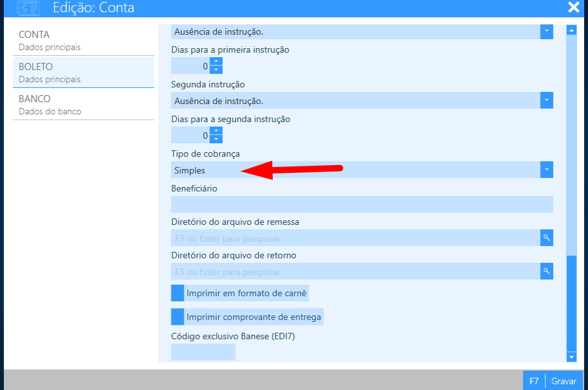Click the Beneficiário text field
The width and height of the screenshot is (588, 390).
click(362, 204)
